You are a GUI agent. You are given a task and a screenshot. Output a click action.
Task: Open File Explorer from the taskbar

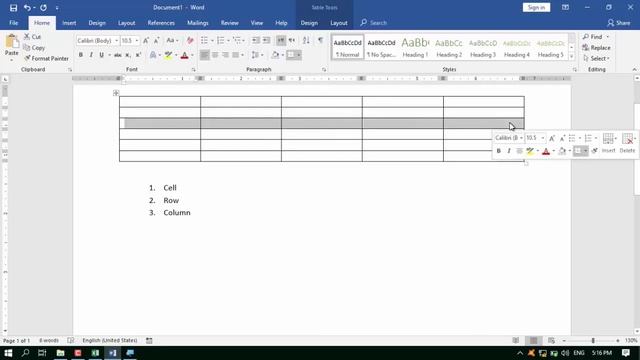point(60,353)
